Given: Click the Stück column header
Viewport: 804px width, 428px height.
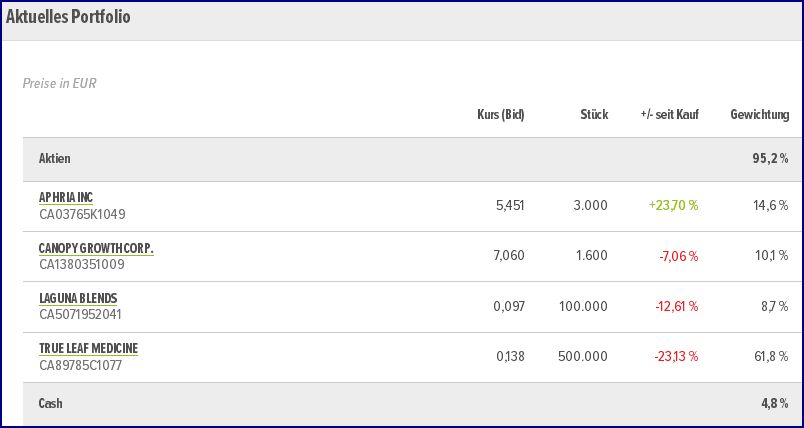Looking at the screenshot, I should (x=593, y=115).
